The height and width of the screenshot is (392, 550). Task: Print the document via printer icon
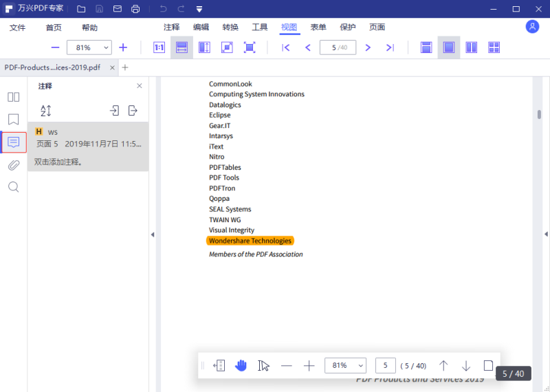pos(135,9)
